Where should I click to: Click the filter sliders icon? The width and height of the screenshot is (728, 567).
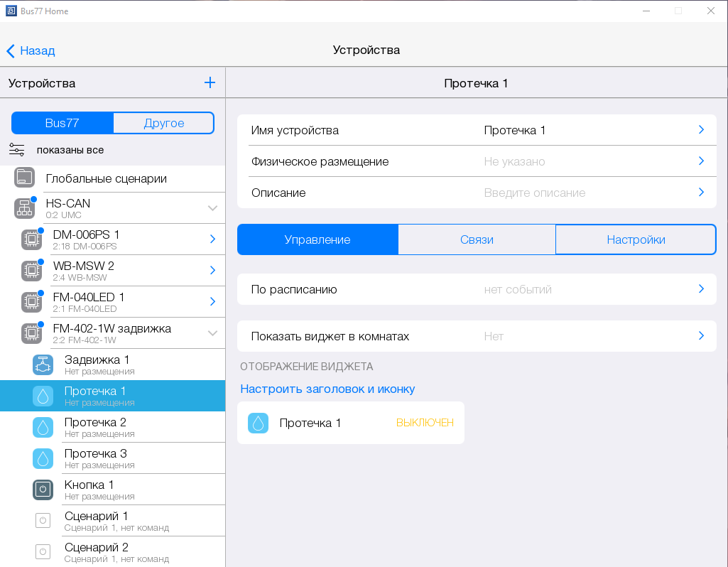[17, 150]
